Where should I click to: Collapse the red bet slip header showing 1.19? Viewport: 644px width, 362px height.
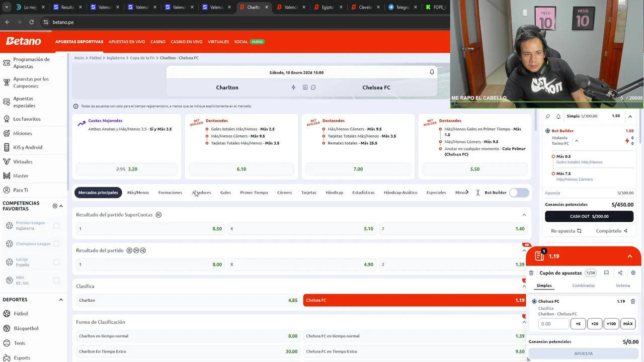(629, 256)
